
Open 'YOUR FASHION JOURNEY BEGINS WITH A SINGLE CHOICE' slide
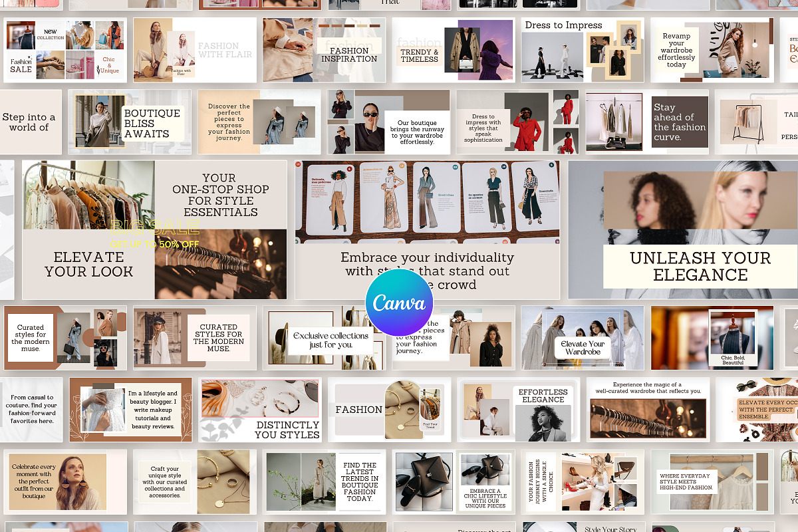pyautogui.click(x=583, y=481)
